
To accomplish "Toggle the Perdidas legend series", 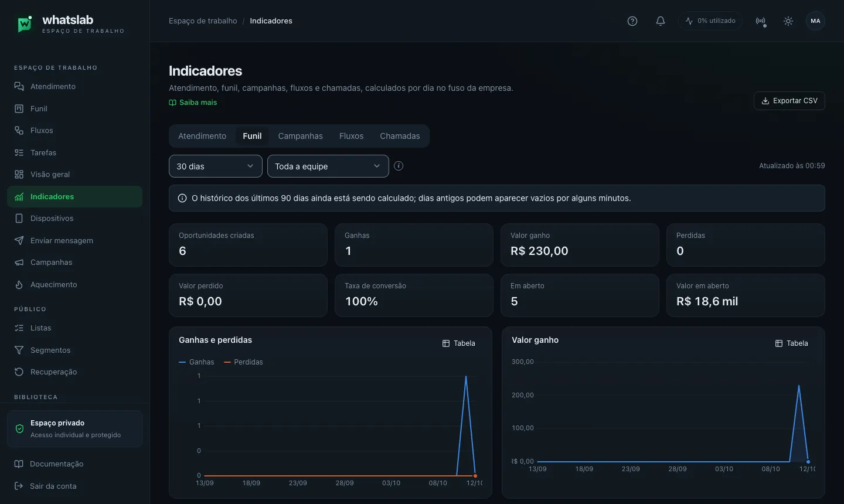I will click(x=243, y=362).
